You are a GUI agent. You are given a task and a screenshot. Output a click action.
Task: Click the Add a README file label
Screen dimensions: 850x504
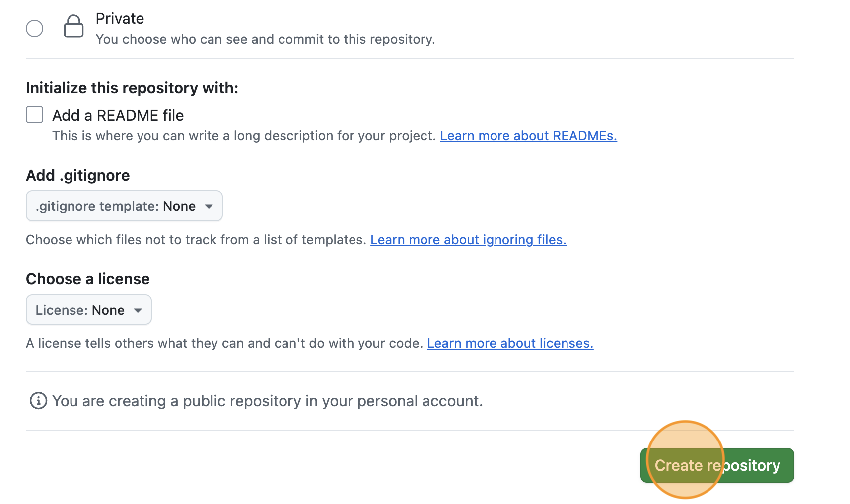click(118, 115)
